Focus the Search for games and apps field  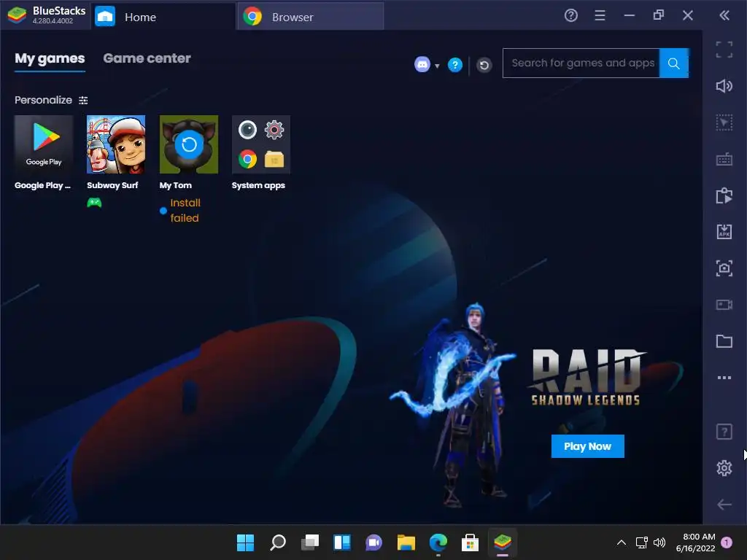coord(581,63)
